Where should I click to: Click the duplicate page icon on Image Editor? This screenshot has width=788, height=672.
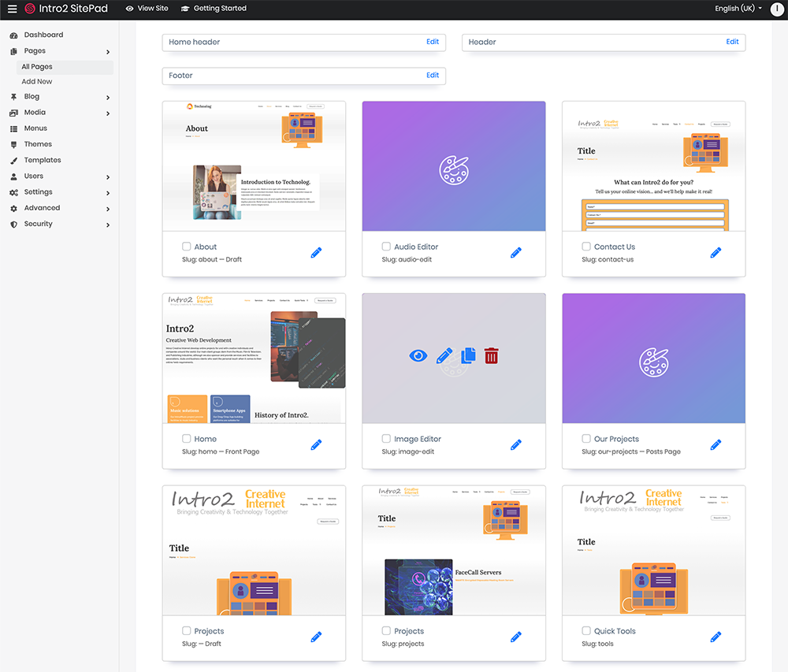pos(469,356)
